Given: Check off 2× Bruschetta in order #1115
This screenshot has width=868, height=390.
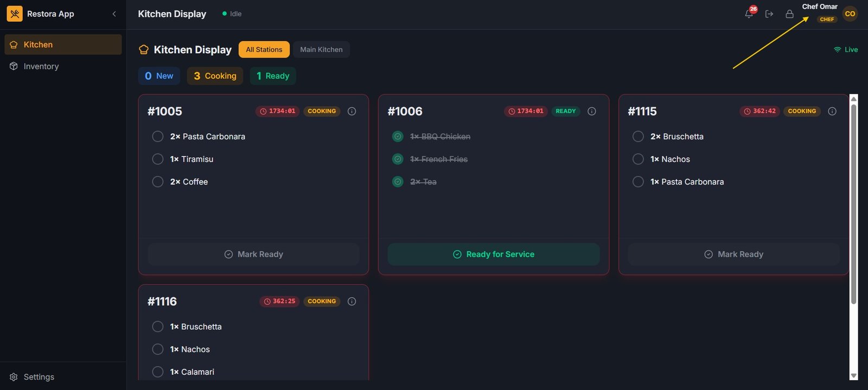Looking at the screenshot, I should [x=638, y=137].
